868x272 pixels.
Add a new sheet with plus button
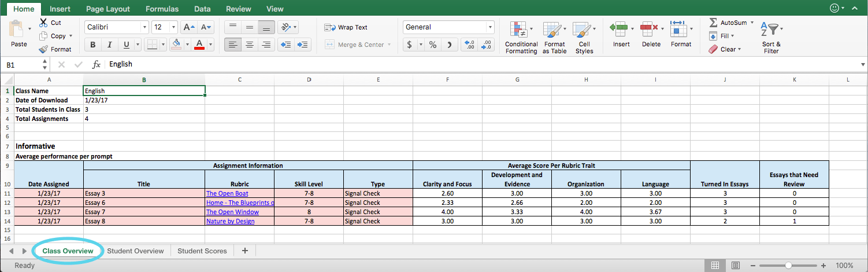(245, 251)
